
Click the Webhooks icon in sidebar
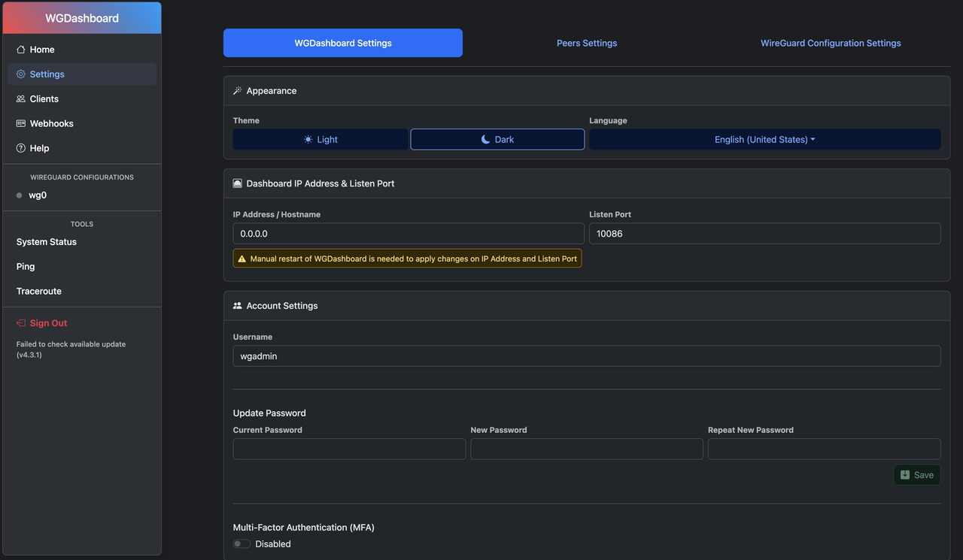(21, 124)
